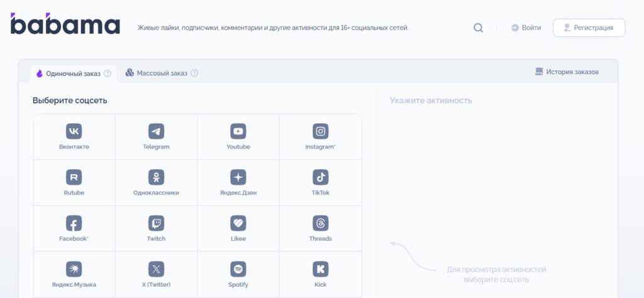Click the Вконтакте label text
The image size is (644, 298).
(74, 147)
